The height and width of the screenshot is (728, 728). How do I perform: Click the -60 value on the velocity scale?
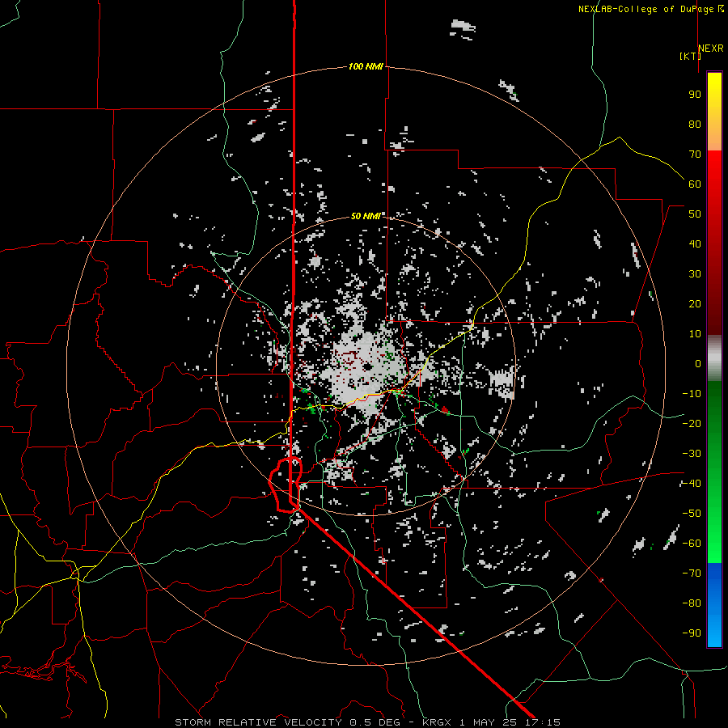point(692,544)
